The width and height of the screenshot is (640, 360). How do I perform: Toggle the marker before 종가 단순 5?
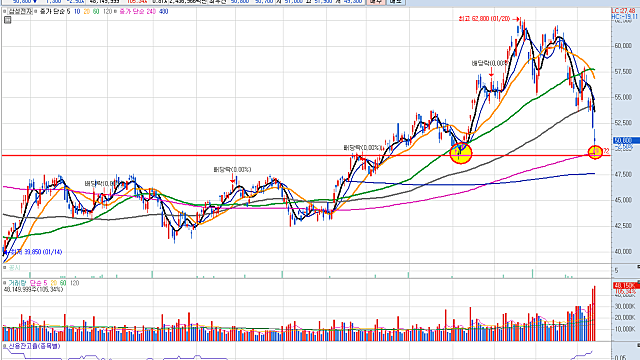[x=36, y=12]
